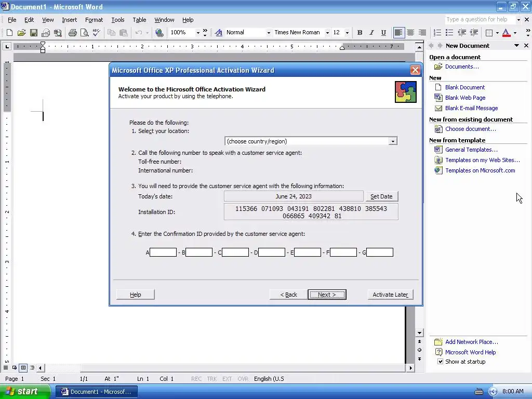The width and height of the screenshot is (532, 399).
Task: Expand the border style dropdown arrow
Action: click(x=497, y=33)
